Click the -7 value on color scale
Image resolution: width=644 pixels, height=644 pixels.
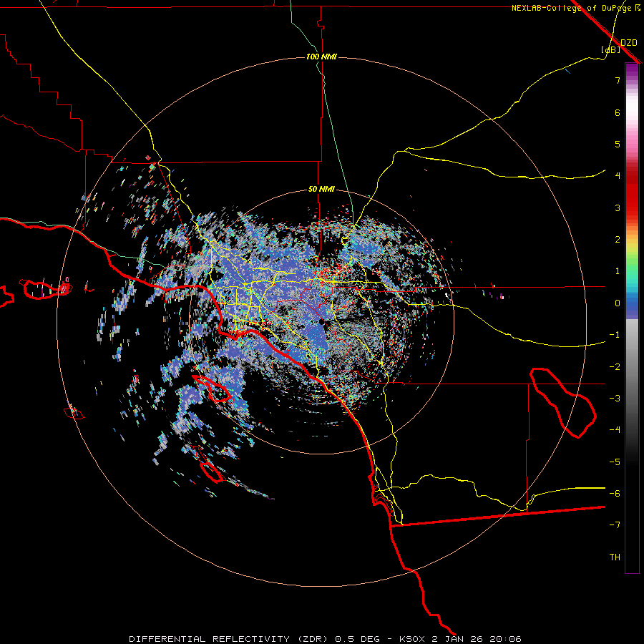[x=615, y=525]
